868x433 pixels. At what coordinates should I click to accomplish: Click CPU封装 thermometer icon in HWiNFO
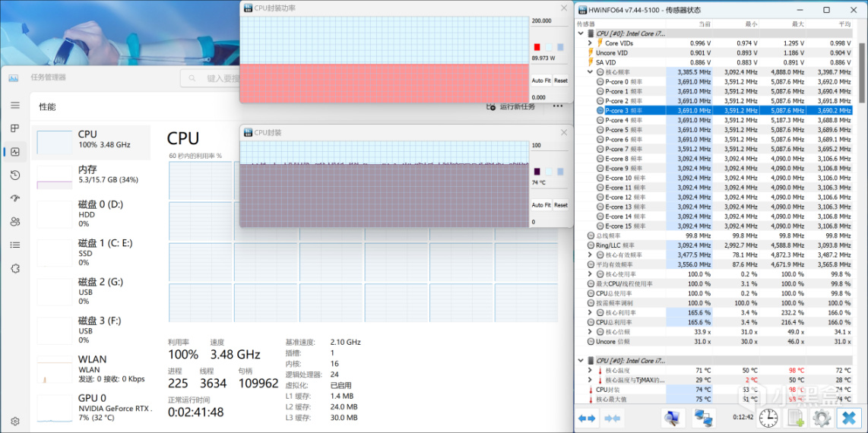[591, 389]
